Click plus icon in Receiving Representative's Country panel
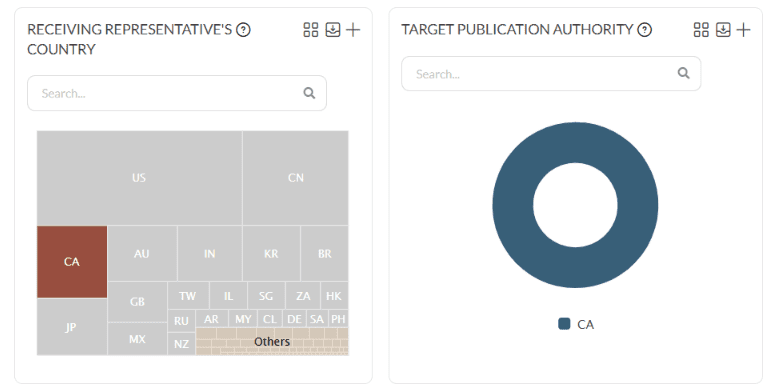 (353, 30)
